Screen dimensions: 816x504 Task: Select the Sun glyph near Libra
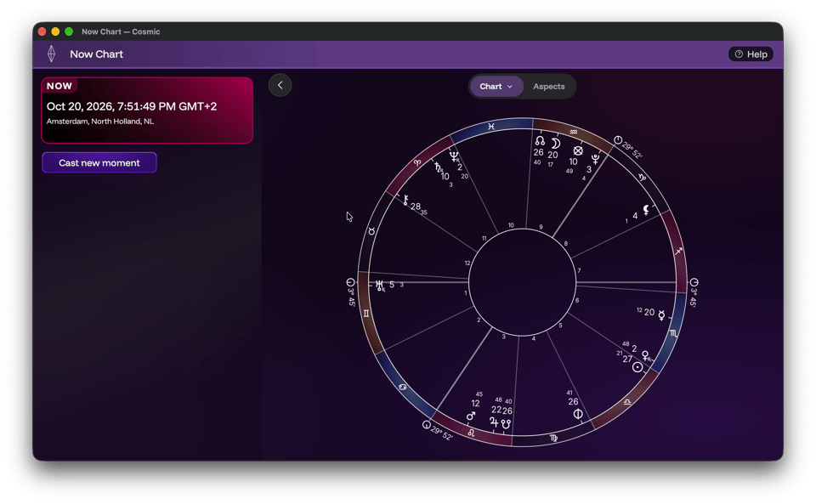637,367
